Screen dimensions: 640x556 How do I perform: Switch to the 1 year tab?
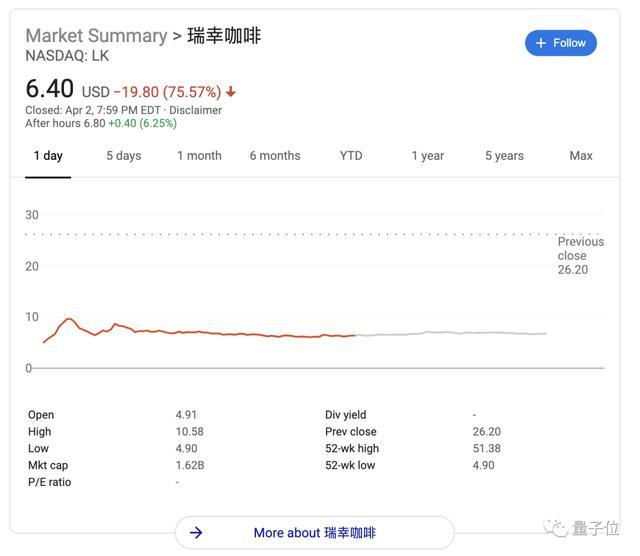[x=427, y=156]
